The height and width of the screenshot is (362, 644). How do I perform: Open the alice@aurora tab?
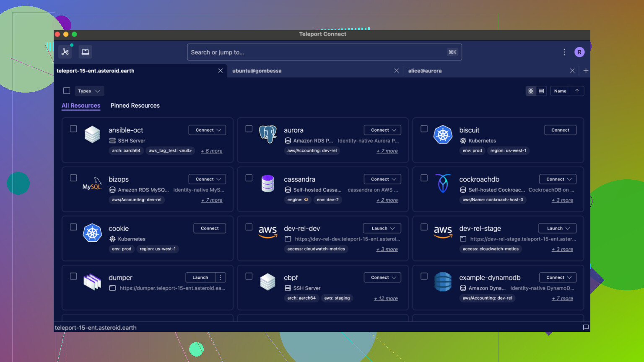491,71
